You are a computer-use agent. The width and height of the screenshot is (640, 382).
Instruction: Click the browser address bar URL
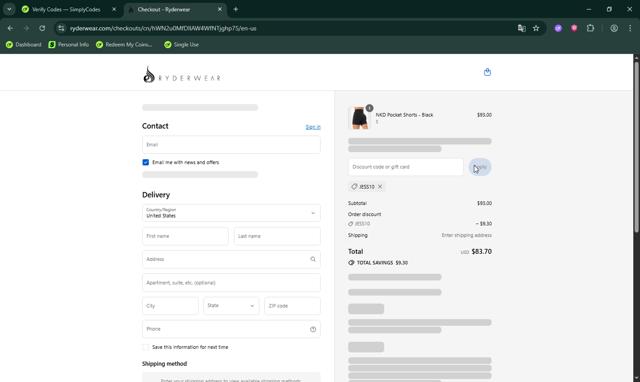click(x=163, y=28)
